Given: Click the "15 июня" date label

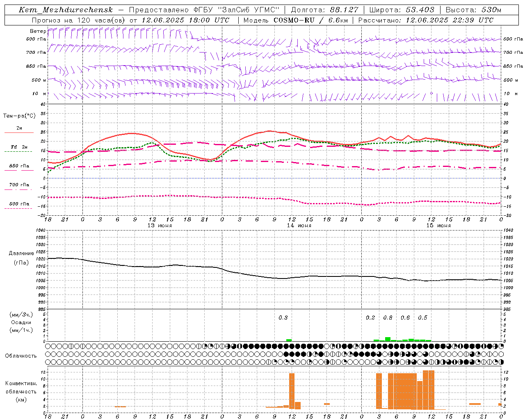Looking at the screenshot, I should pos(438,226).
